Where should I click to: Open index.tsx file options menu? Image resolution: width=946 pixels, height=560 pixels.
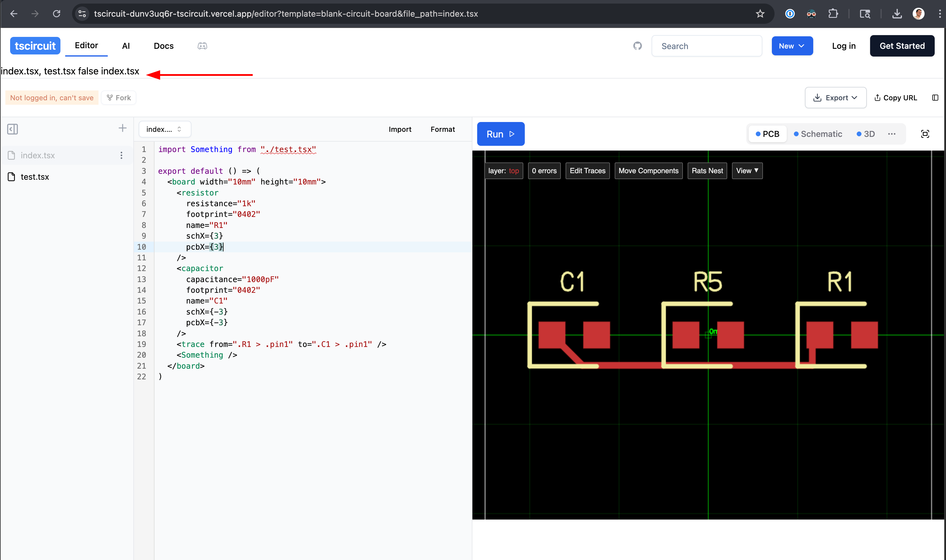click(x=121, y=155)
